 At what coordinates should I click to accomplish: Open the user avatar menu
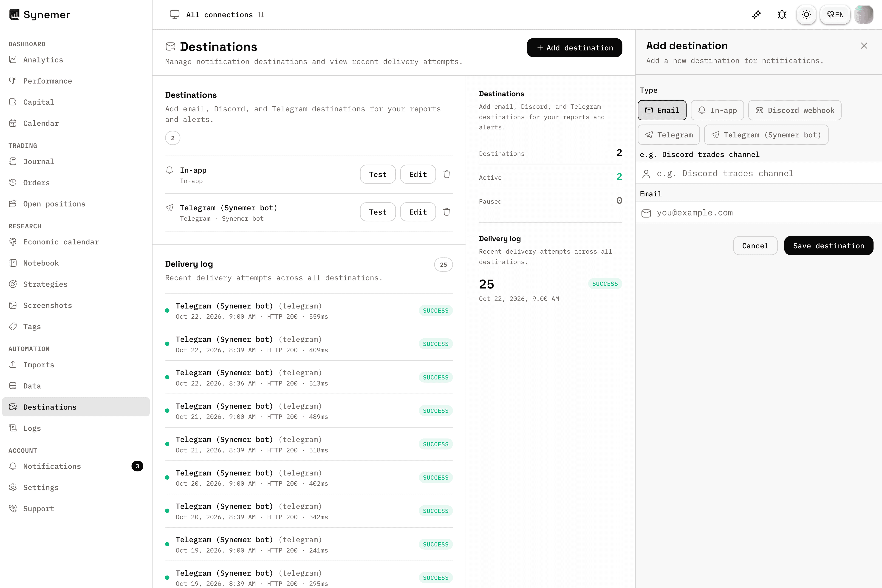(864, 15)
